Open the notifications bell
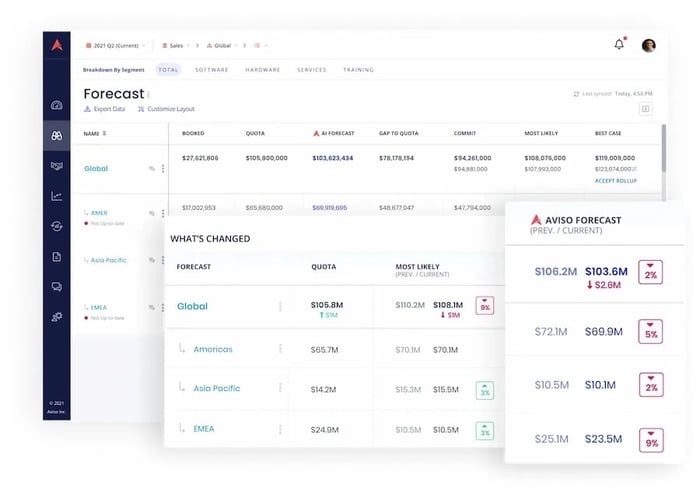Image resolution: width=700 pixels, height=493 pixels. [619, 44]
